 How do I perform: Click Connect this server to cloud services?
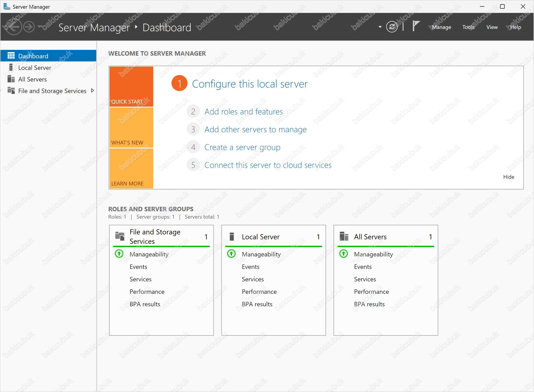[268, 165]
